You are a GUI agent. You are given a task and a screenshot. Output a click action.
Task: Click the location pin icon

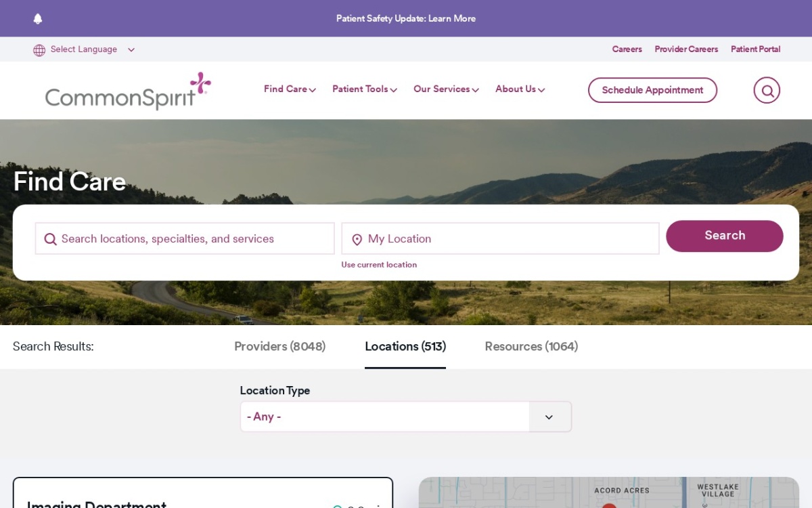(x=357, y=240)
